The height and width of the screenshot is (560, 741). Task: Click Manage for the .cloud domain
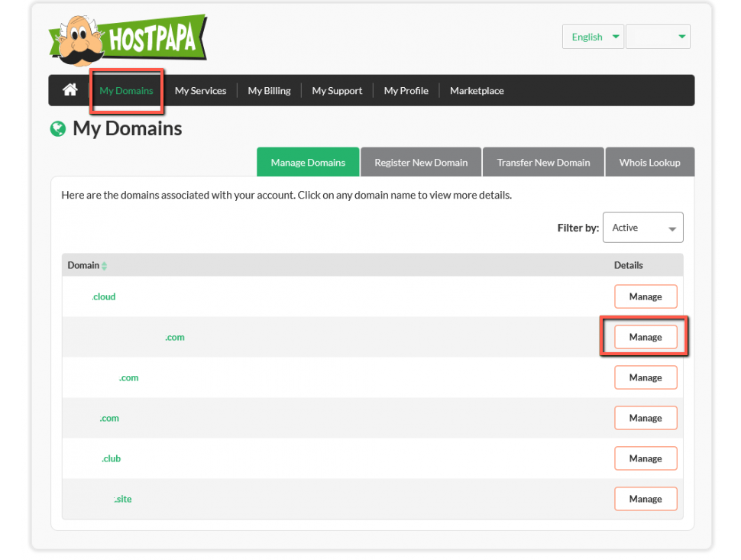[646, 296]
